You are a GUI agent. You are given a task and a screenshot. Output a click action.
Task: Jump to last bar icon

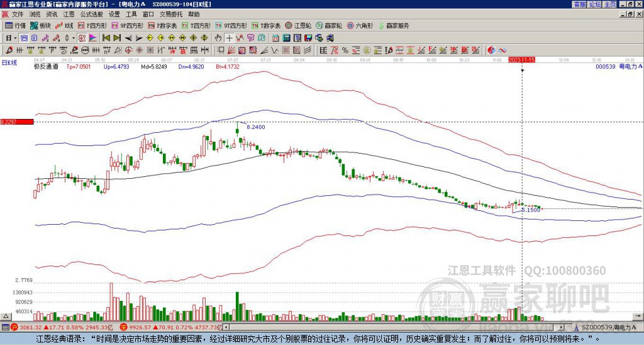tap(117, 38)
